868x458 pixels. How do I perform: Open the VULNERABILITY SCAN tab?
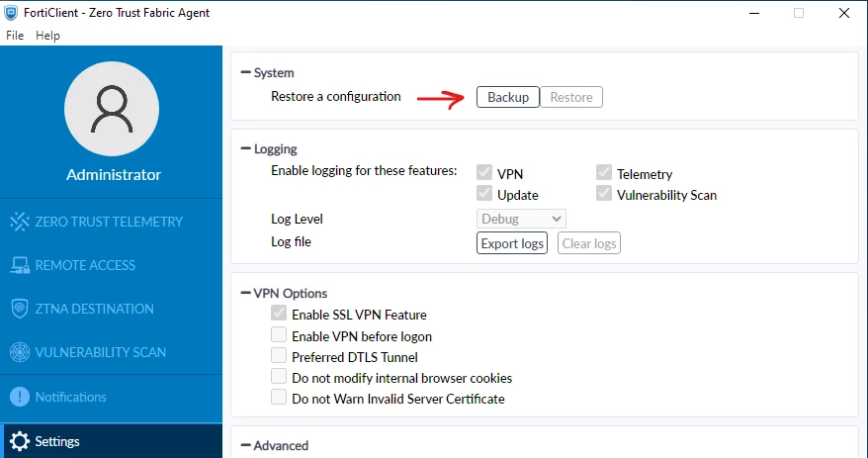[111, 352]
